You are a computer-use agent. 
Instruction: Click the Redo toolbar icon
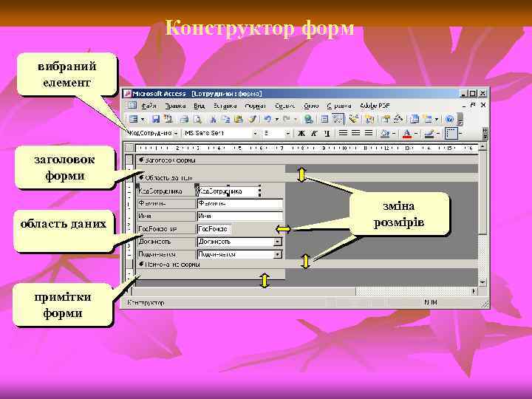pyautogui.click(x=287, y=119)
